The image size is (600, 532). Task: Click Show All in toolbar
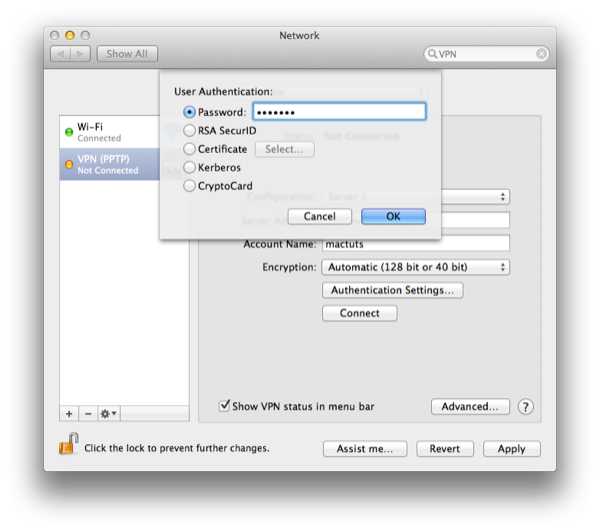[x=127, y=54]
